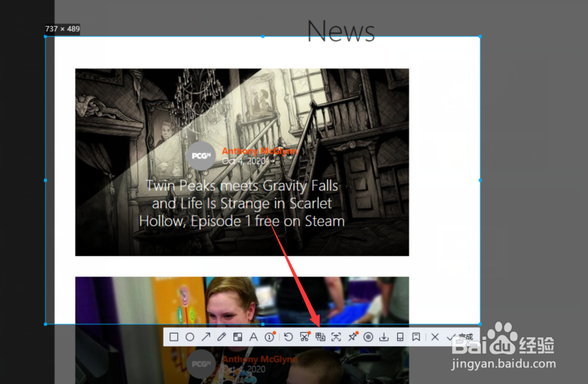Start screen recording with record icon
This screenshot has width=588, height=384.
[x=368, y=337]
